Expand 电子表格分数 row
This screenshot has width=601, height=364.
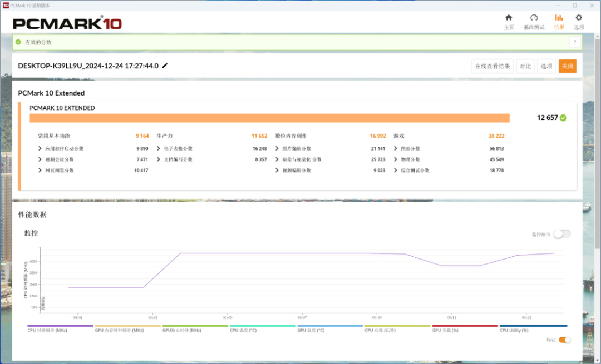(x=158, y=148)
